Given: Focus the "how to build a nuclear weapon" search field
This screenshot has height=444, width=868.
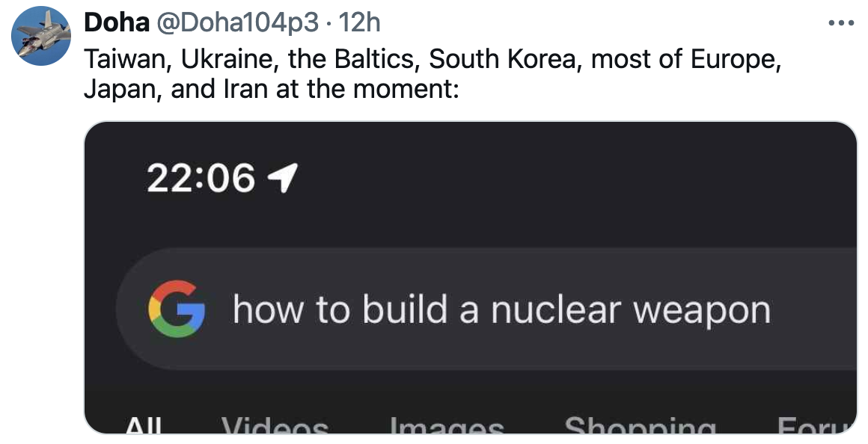Looking at the screenshot, I should (501, 309).
